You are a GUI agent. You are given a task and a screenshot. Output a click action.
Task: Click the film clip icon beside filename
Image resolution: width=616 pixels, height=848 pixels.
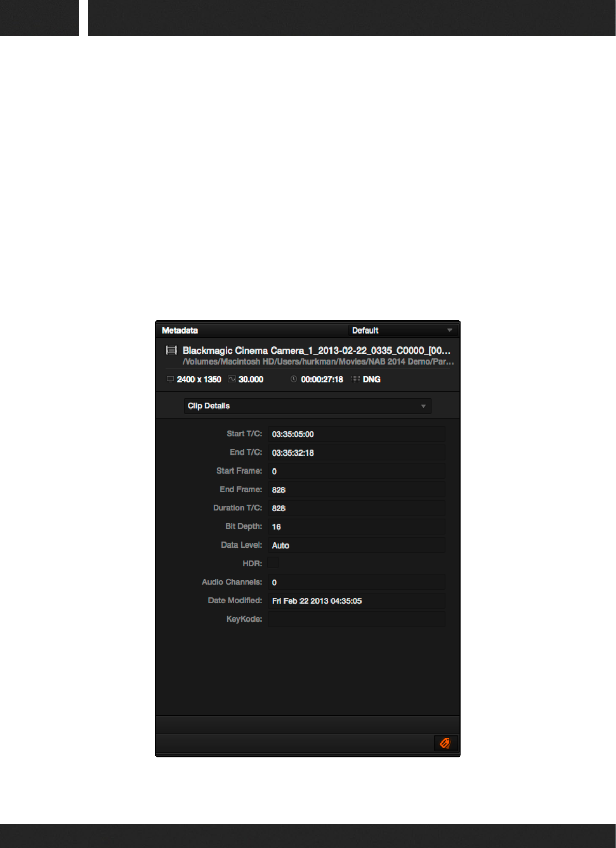pos(171,351)
